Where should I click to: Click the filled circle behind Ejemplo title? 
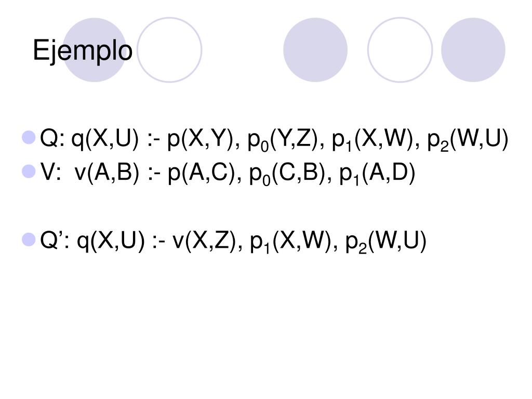click(95, 50)
